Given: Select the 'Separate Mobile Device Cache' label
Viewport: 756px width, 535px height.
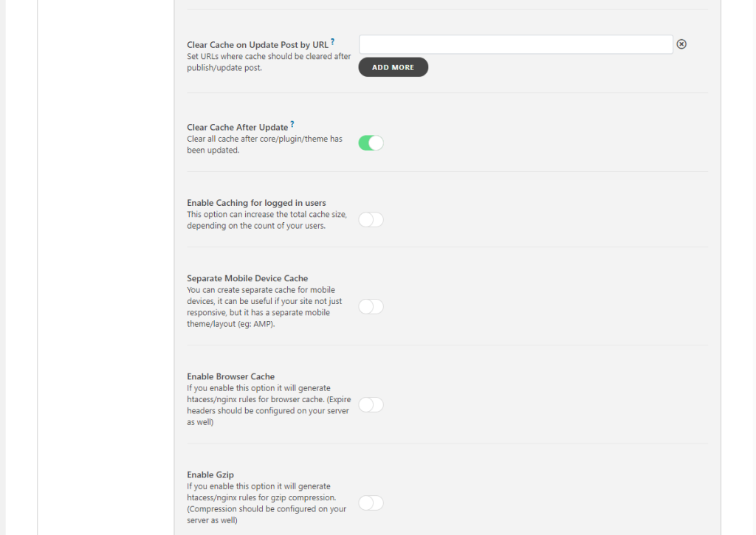Looking at the screenshot, I should click(247, 279).
